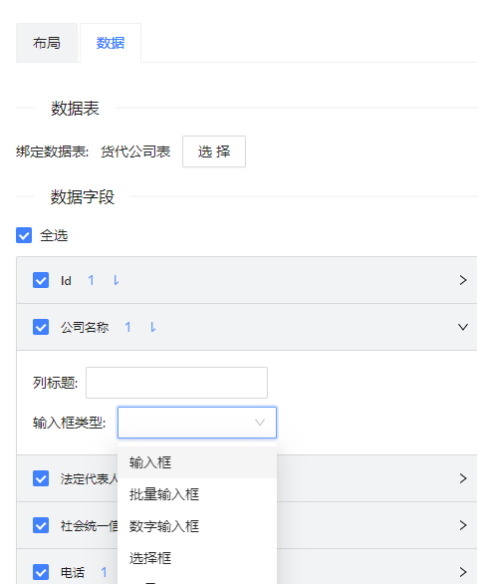Image resolution: width=478 pixels, height=585 pixels.
Task: Move 公司名称 field down with arrow
Action: click(x=153, y=327)
